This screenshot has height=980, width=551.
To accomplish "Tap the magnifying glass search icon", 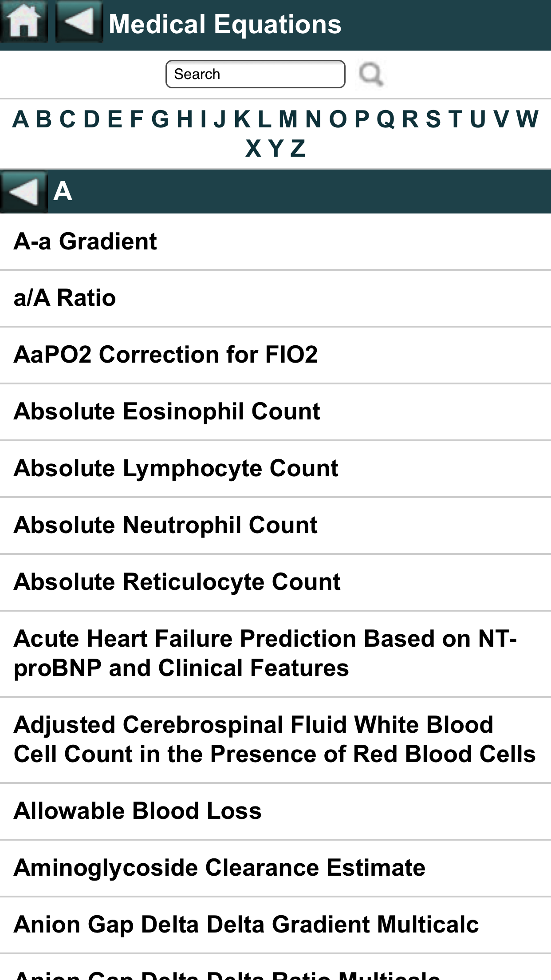I will point(371,74).
